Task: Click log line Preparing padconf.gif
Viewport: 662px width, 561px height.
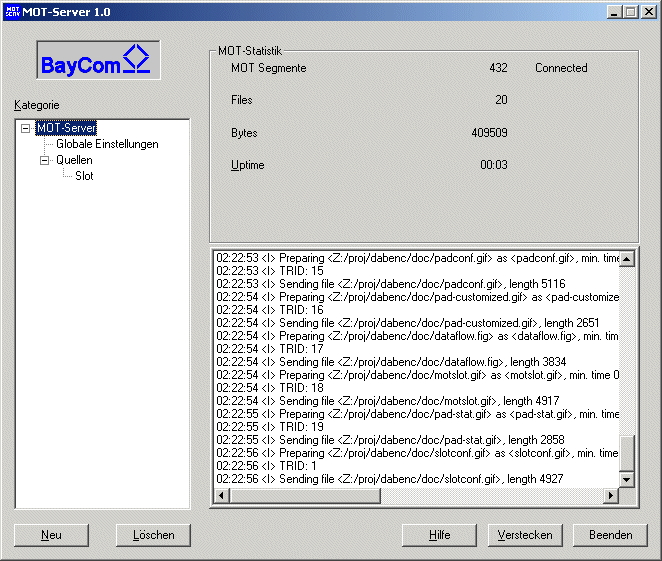Action: pyautogui.click(x=418, y=258)
